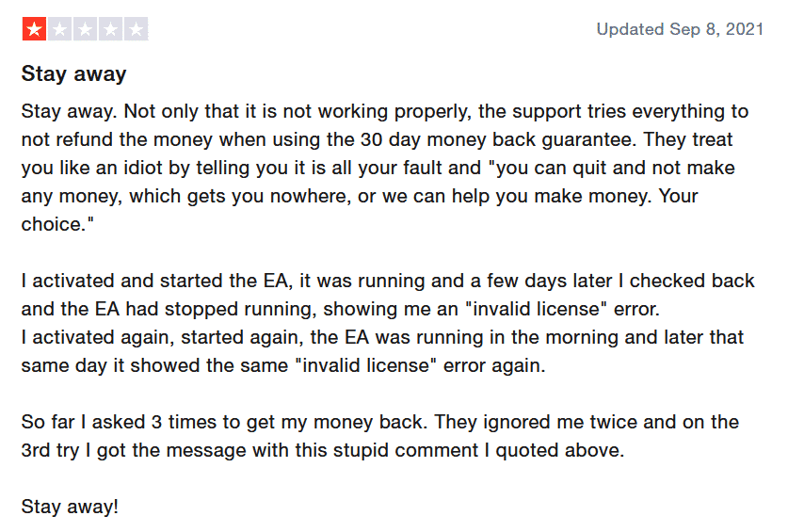
Task: Click the first paragraph about money back guarantee
Action: [385, 168]
